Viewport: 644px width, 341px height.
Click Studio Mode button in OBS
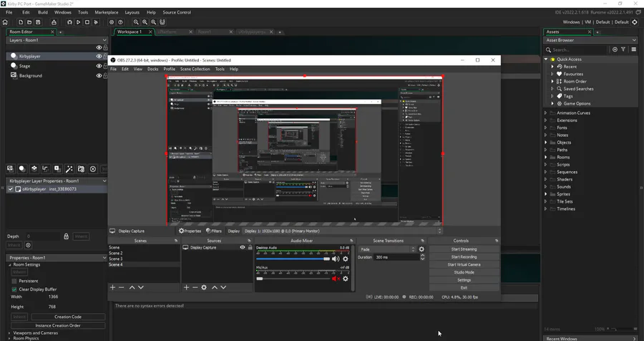tap(464, 272)
